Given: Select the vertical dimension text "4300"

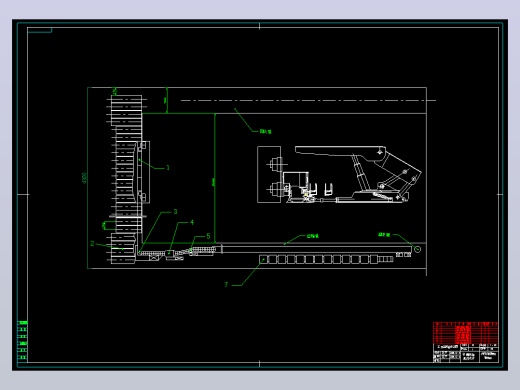Looking at the screenshot, I should click(x=84, y=178).
